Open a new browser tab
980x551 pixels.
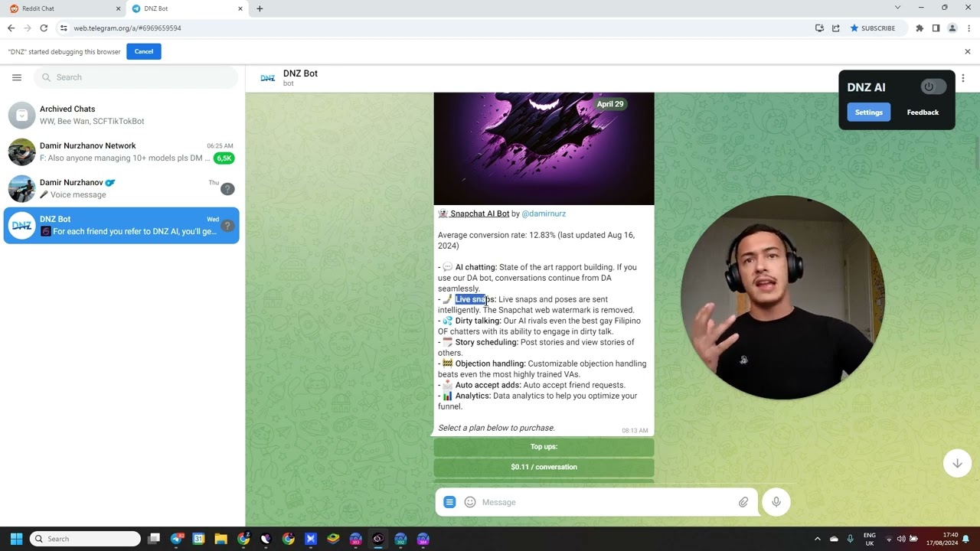(260, 8)
